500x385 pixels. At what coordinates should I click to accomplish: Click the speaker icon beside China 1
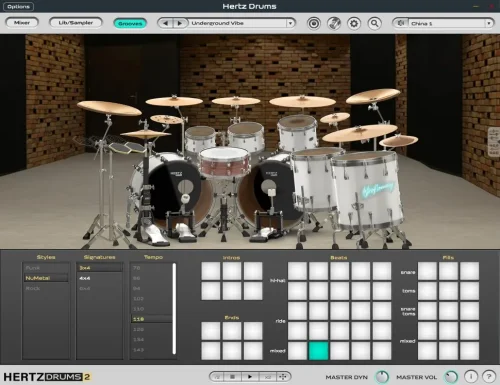click(x=401, y=23)
